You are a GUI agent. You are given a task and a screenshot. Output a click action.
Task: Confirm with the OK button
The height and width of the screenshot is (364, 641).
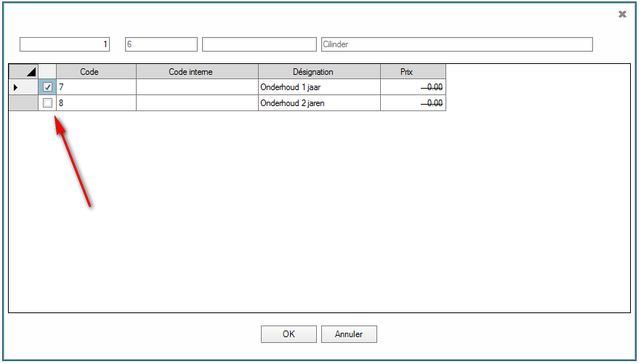[289, 334]
